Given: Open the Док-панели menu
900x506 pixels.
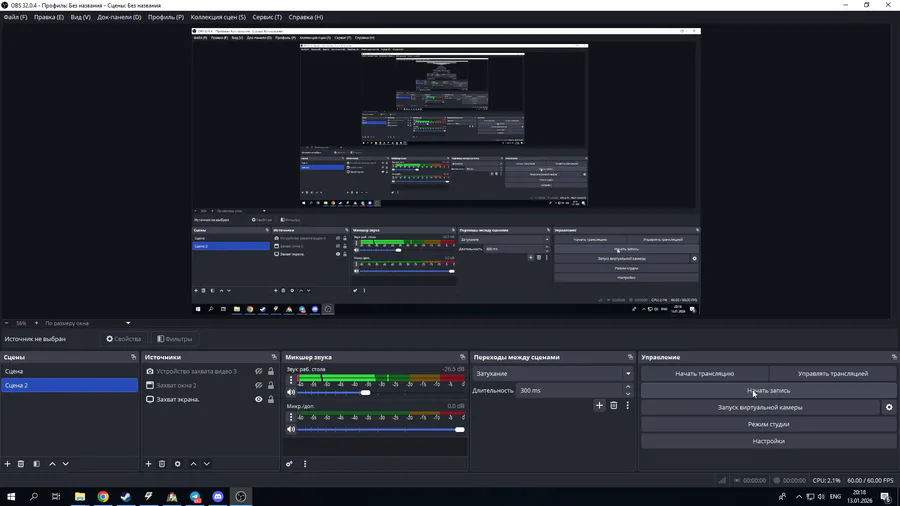Looking at the screenshot, I should [119, 17].
